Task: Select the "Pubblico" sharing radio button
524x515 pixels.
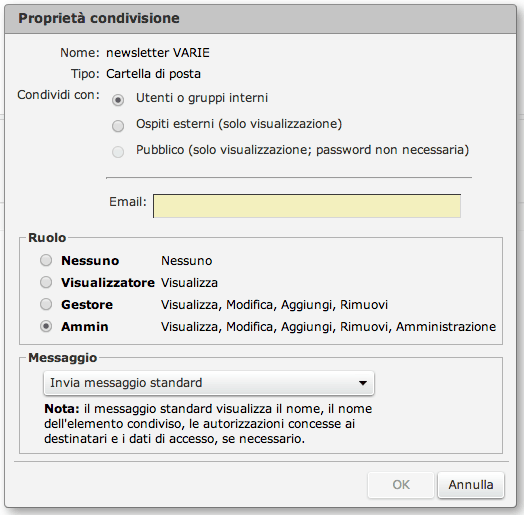Action: pyautogui.click(x=118, y=152)
